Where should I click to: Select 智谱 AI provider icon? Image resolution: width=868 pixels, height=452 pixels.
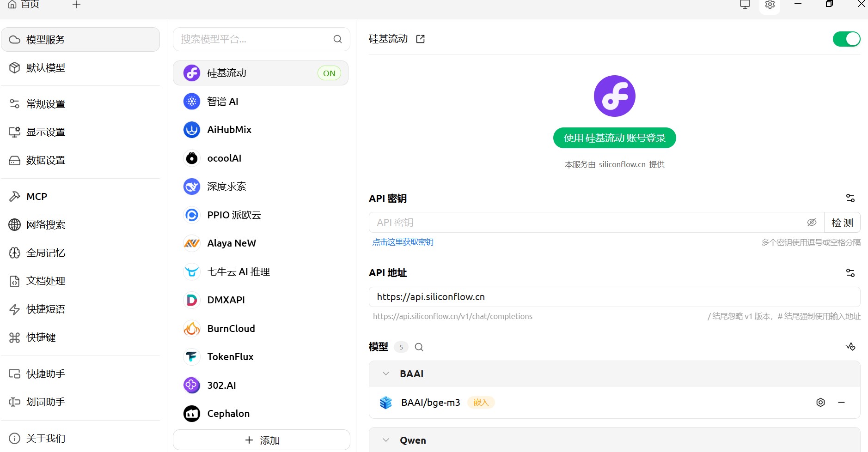tap(192, 102)
